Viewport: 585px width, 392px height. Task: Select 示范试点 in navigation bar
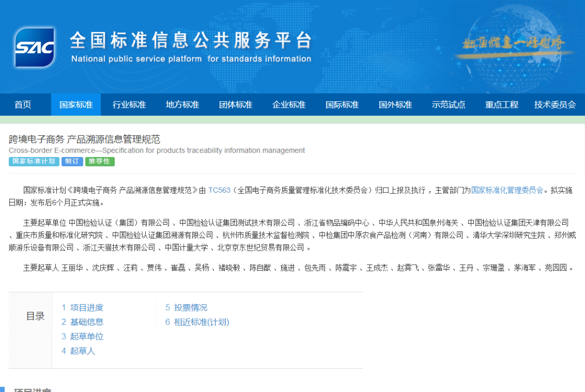448,105
